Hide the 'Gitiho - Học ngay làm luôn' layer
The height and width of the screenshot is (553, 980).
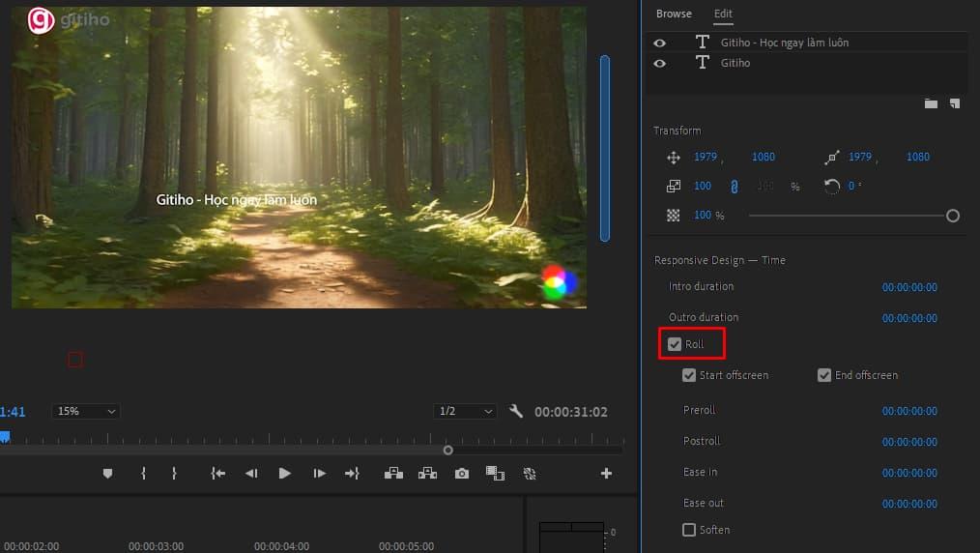(660, 43)
